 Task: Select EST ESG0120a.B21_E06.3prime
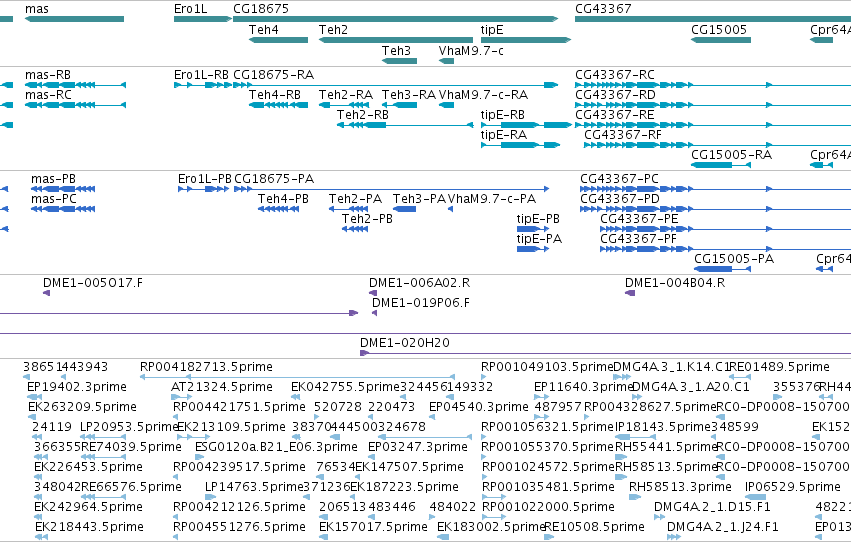199,457
